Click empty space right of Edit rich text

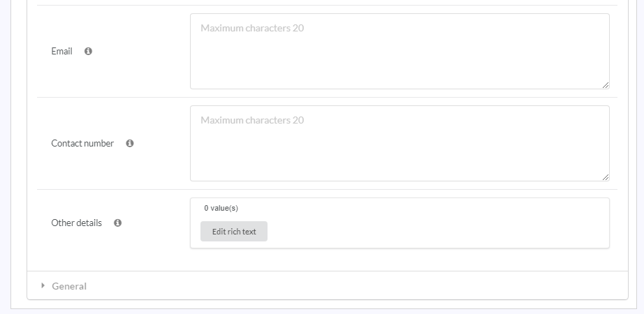pos(433,232)
